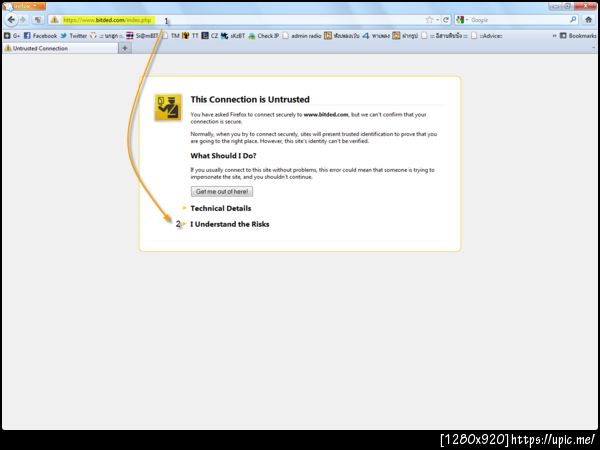The image size is (600, 450).
Task: Click the toolbar icon right of the Forward arrow
Action: point(38,20)
